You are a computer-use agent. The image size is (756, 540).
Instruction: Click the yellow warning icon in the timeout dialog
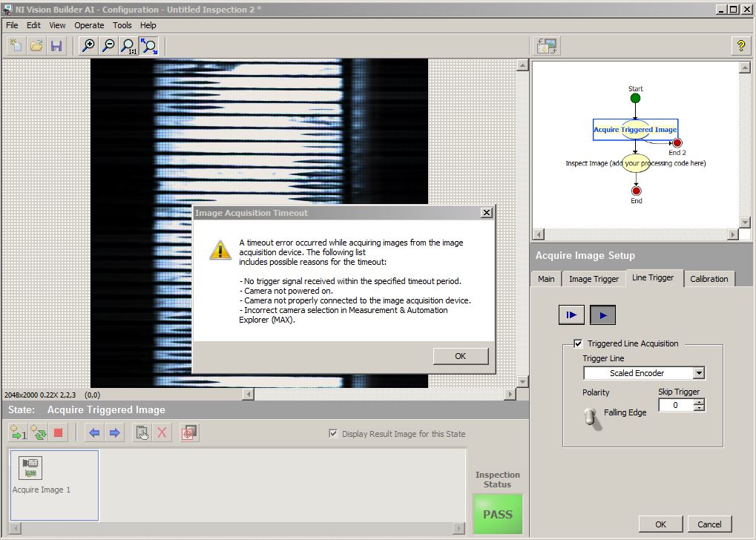click(x=220, y=250)
